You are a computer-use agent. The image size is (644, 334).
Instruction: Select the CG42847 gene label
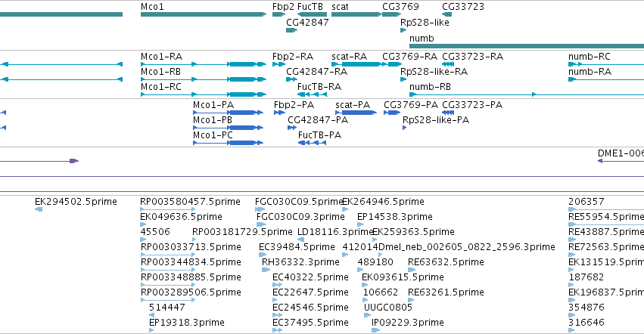(307, 22)
